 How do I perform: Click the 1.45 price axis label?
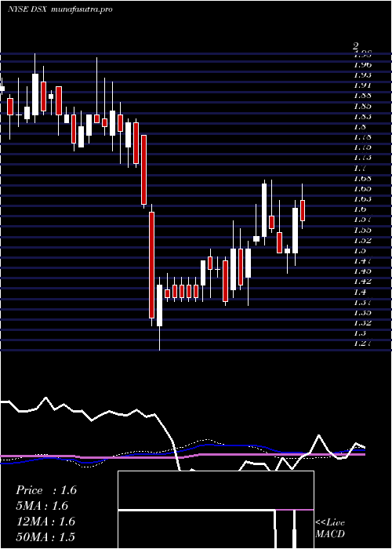tap(362, 271)
